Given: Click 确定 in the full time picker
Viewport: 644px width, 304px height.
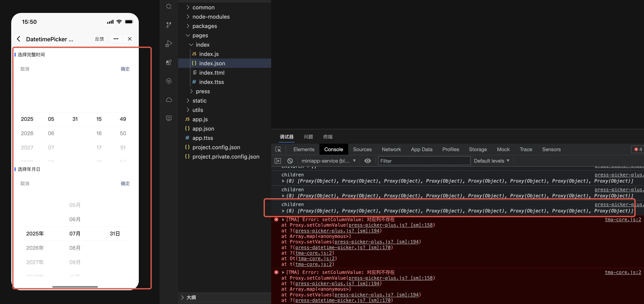Looking at the screenshot, I should click(125, 69).
